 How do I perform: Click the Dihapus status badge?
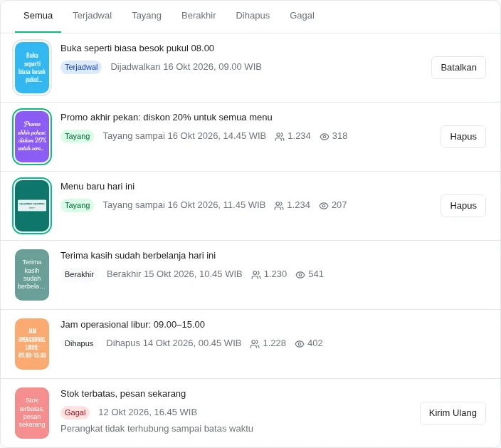pos(79,343)
